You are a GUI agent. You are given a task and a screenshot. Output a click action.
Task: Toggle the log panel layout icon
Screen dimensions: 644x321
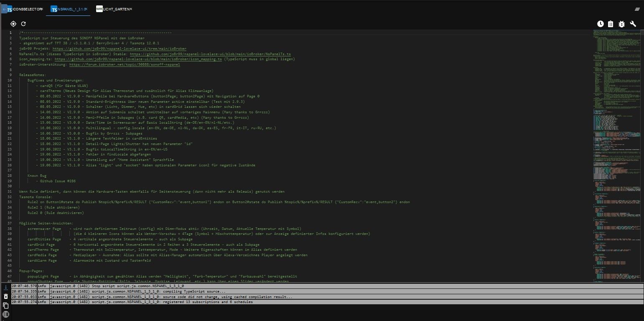pyautogui.click(x=5, y=314)
